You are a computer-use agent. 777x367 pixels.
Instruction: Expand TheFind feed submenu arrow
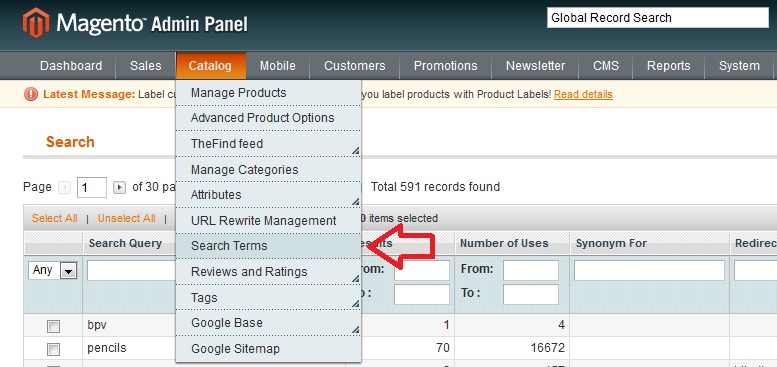tap(355, 151)
